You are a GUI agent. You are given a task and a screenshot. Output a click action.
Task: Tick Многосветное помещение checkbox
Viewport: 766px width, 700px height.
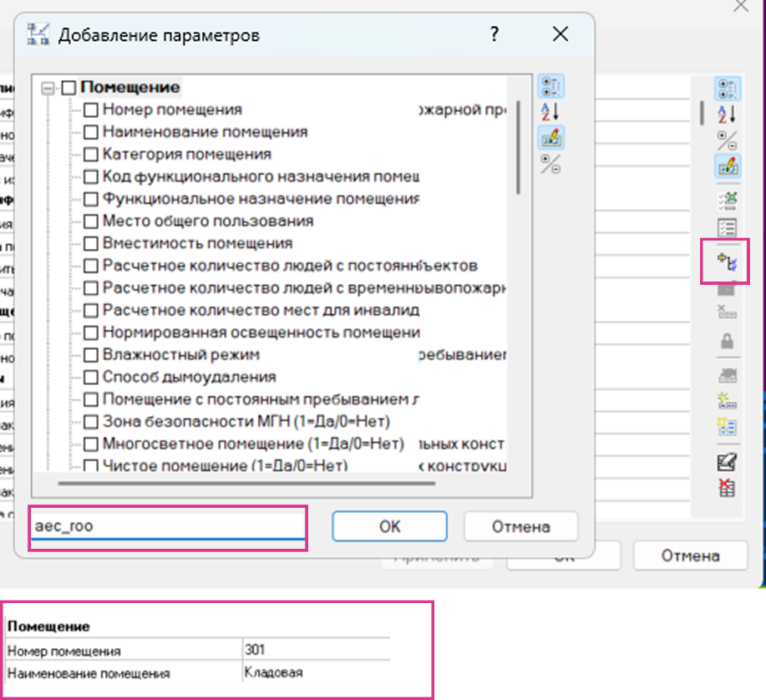[x=91, y=444]
